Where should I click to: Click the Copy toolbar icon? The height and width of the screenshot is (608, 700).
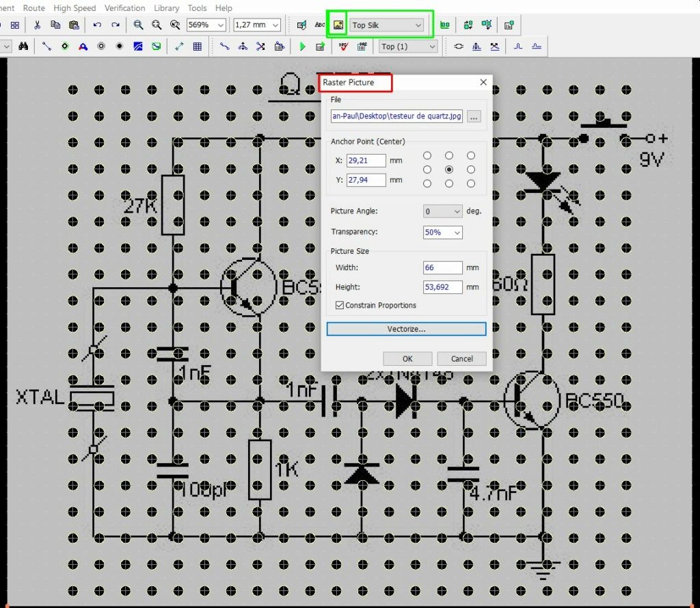pyautogui.click(x=55, y=25)
